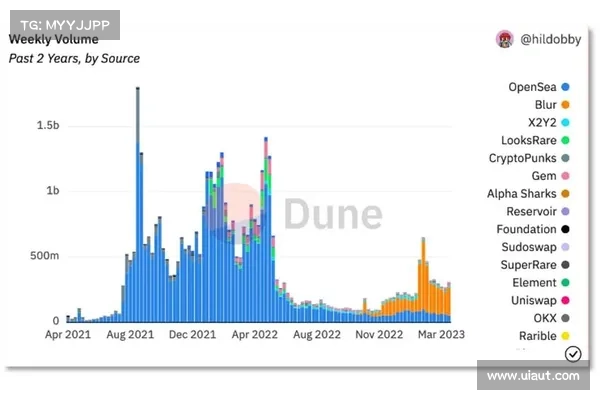Viewport: 600px width, 400px height.
Task: Click the Aug 2021 x-axis label
Action: click(x=130, y=335)
